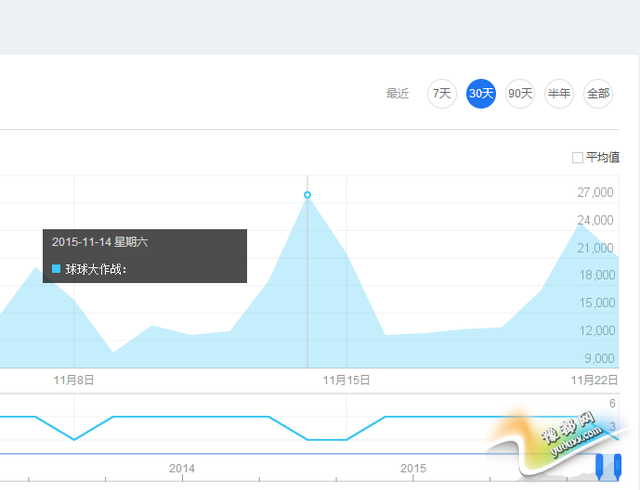The width and height of the screenshot is (640, 490).
Task: Click the blue 球球大作战 legend swatch
Action: [56, 268]
